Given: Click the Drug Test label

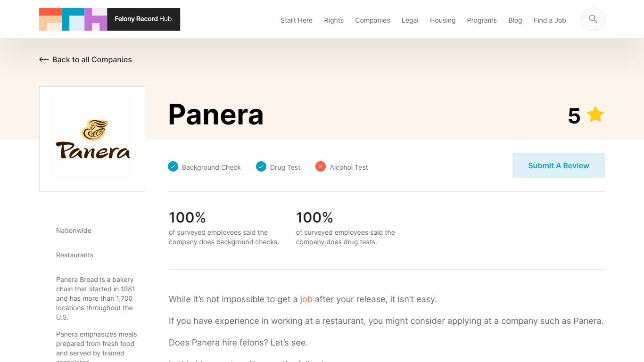Looking at the screenshot, I should tap(285, 167).
